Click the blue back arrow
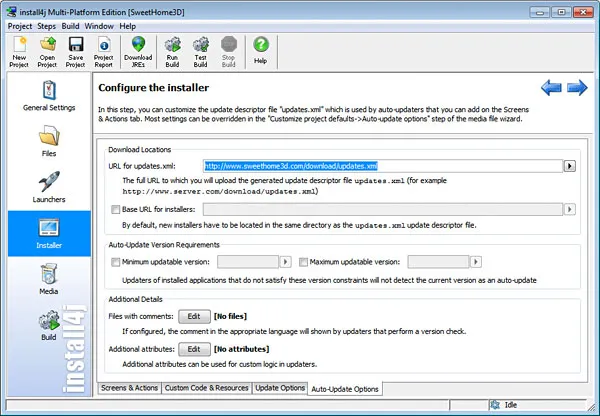Screen dimensions: 600x416 [x=551, y=88]
